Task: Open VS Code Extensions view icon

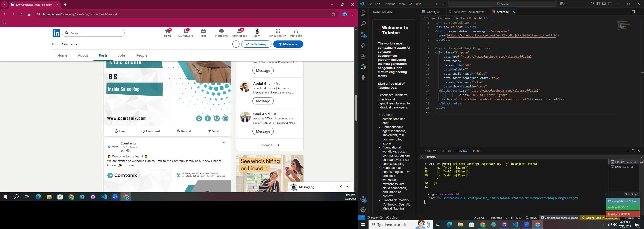Action: 363,56
